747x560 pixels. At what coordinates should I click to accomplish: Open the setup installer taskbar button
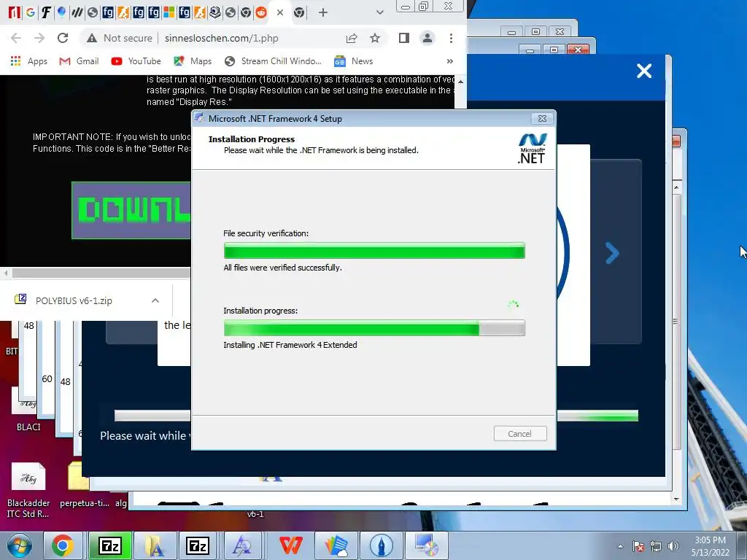pos(426,545)
